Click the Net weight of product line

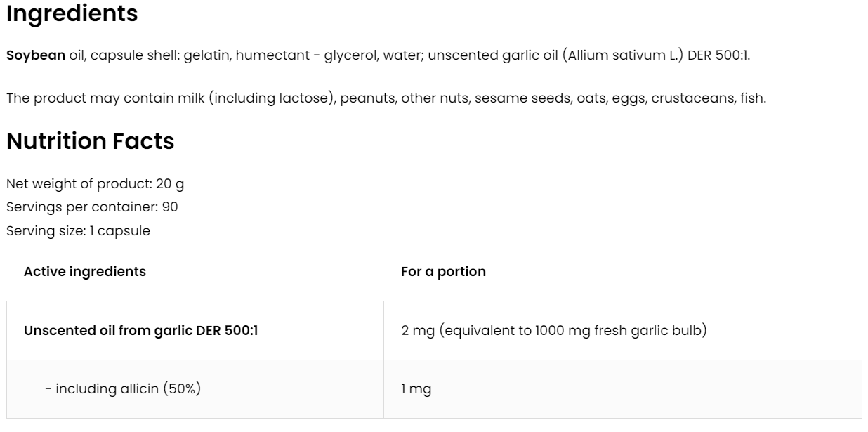pyautogui.click(x=96, y=184)
